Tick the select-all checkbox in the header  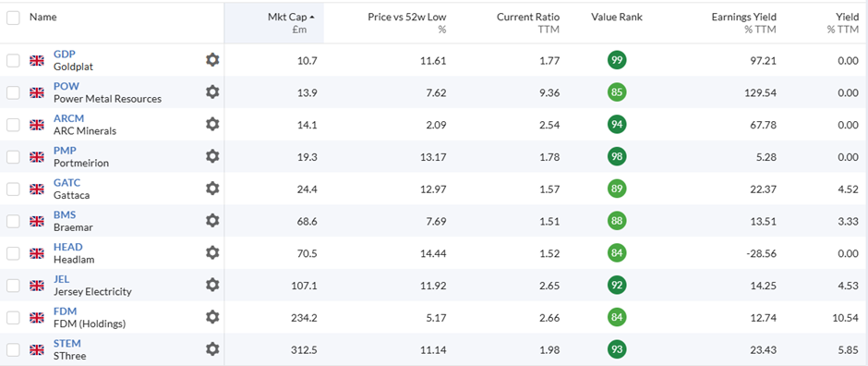[13, 18]
